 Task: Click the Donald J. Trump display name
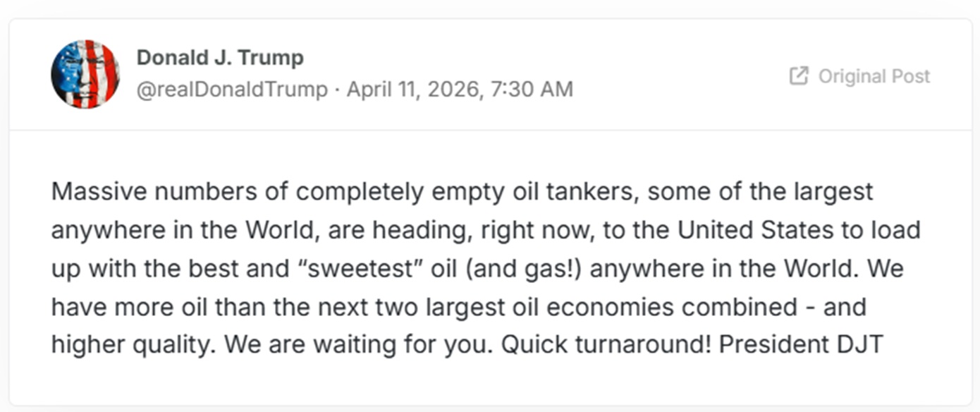(220, 58)
